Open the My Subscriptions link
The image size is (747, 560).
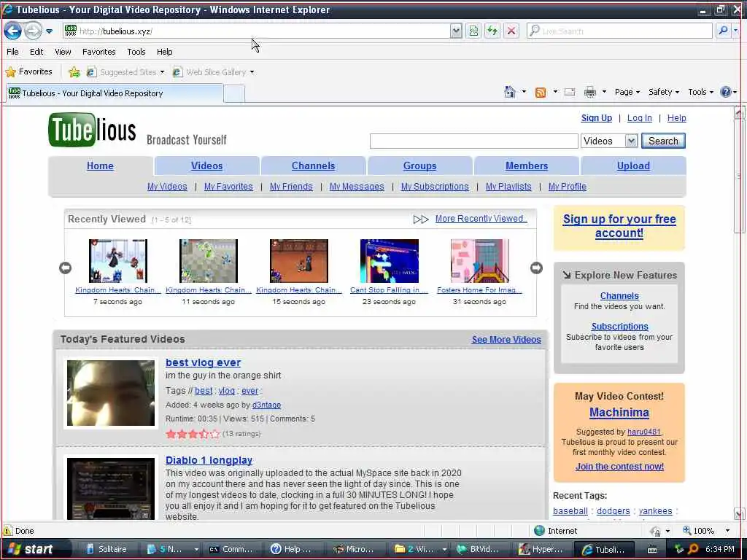(435, 187)
